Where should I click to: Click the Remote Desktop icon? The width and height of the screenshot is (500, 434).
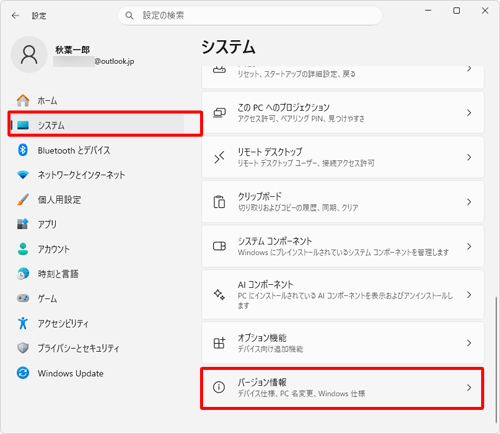[219, 157]
